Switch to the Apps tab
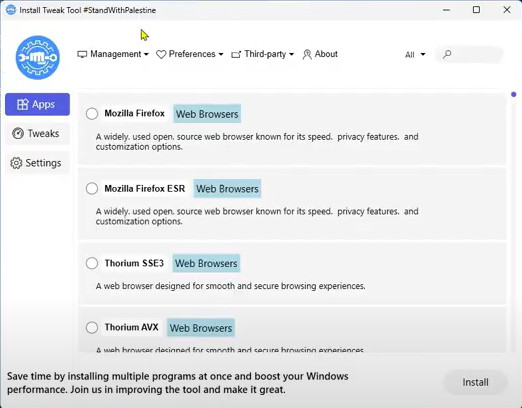This screenshot has width=522, height=408. tap(37, 104)
